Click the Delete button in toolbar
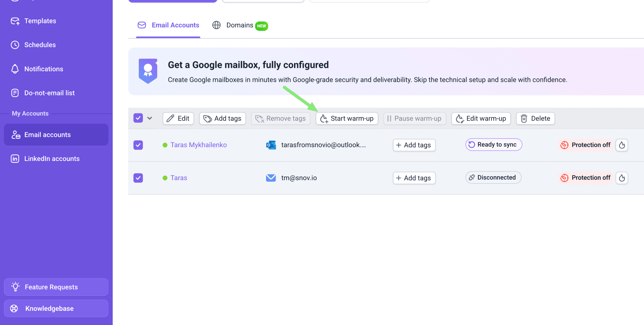 536,118
